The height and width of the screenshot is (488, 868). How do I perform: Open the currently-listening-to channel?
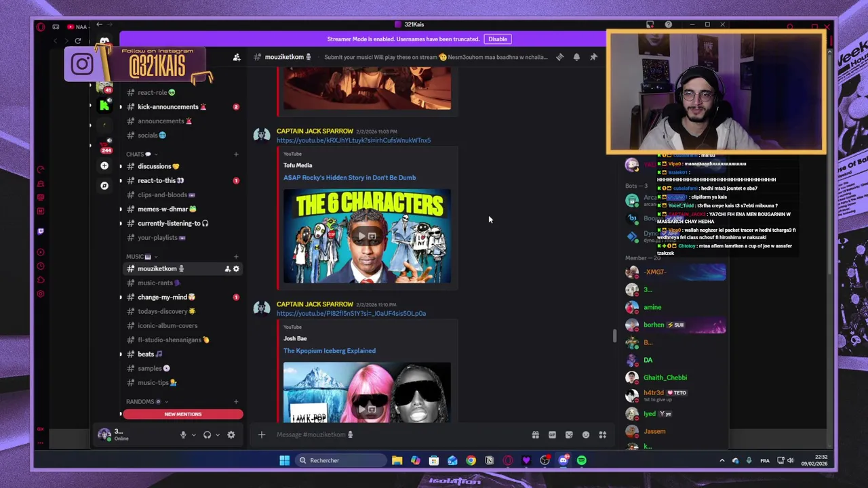pyautogui.click(x=182, y=224)
